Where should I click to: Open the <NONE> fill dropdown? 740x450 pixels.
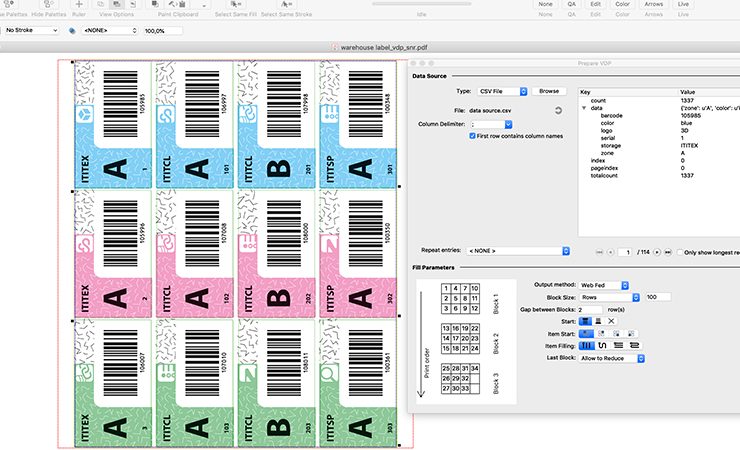click(109, 31)
